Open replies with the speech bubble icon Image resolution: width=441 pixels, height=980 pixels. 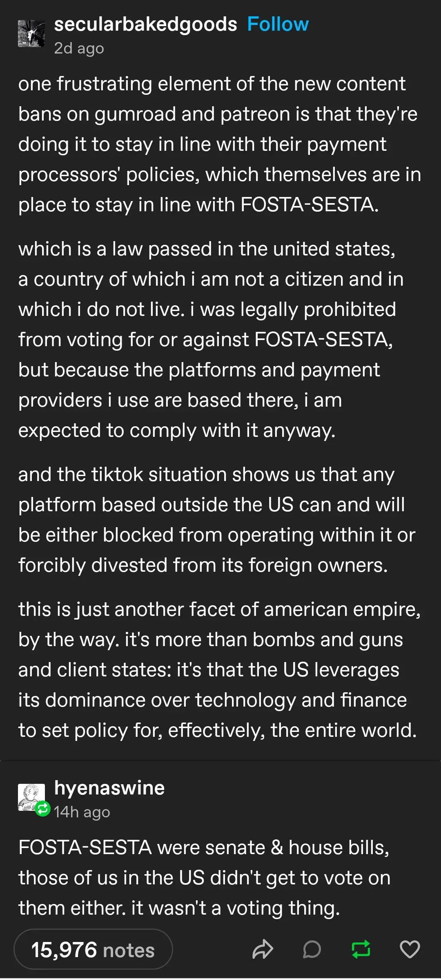(x=312, y=949)
